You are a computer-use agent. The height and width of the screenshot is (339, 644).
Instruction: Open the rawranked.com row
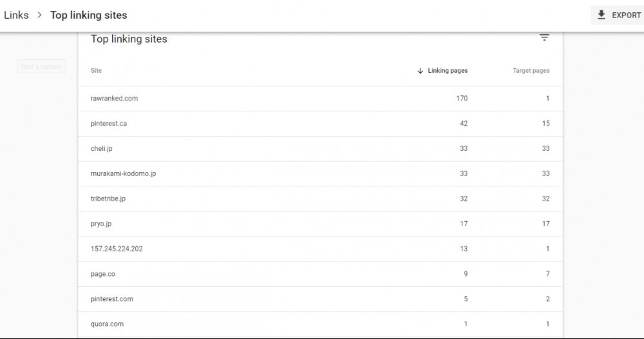point(115,99)
